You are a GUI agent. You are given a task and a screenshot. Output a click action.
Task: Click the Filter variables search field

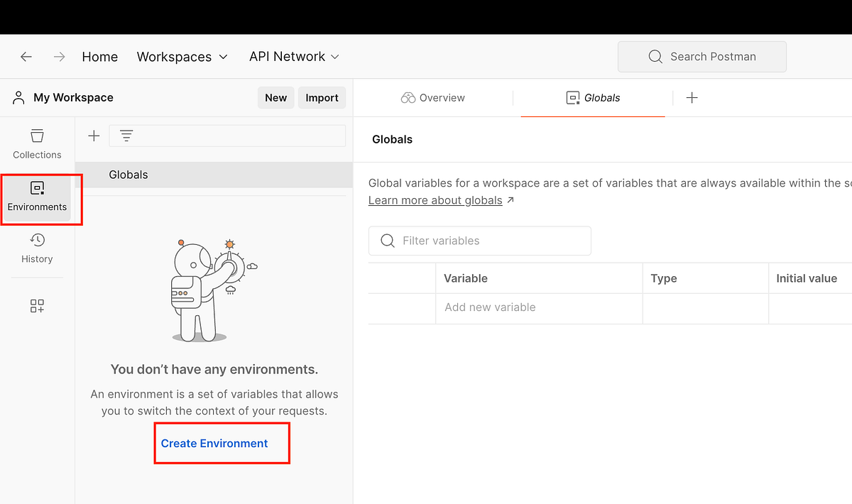[479, 241]
